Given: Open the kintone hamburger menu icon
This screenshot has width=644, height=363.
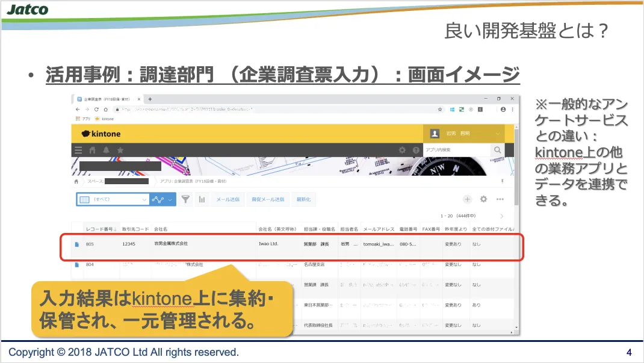Looking at the screenshot, I should pyautogui.click(x=78, y=150).
